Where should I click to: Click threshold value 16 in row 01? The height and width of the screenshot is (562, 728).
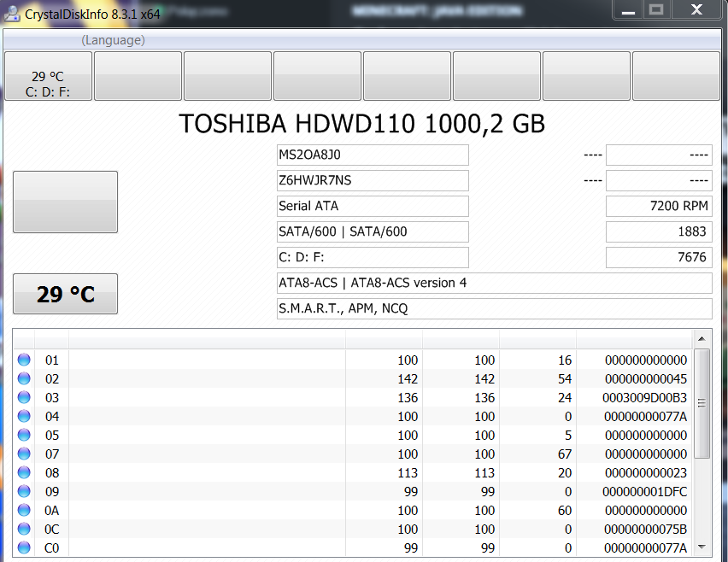[565, 360]
